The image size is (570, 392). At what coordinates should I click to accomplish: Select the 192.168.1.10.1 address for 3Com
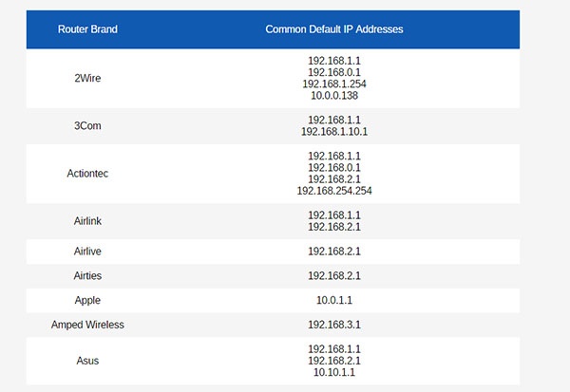tap(333, 132)
